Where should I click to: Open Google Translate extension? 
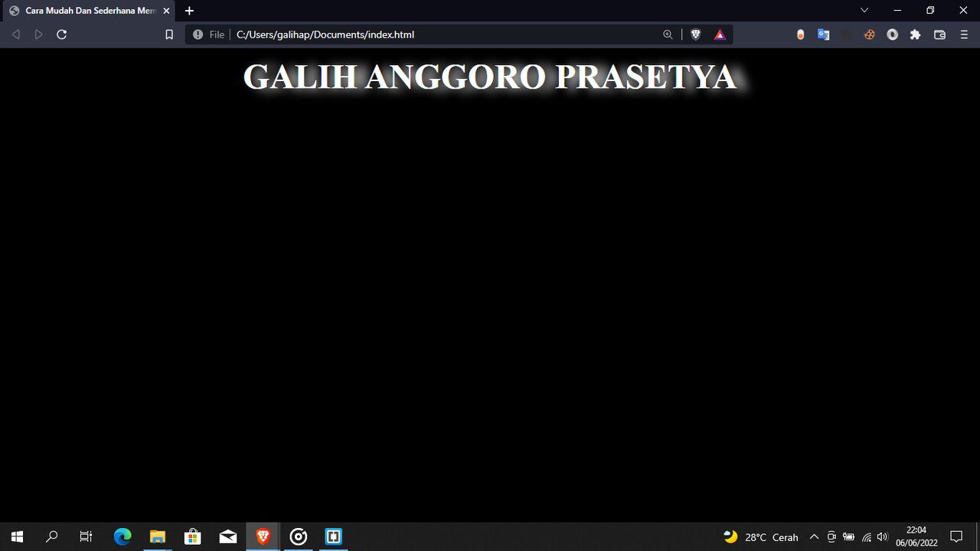(x=824, y=34)
